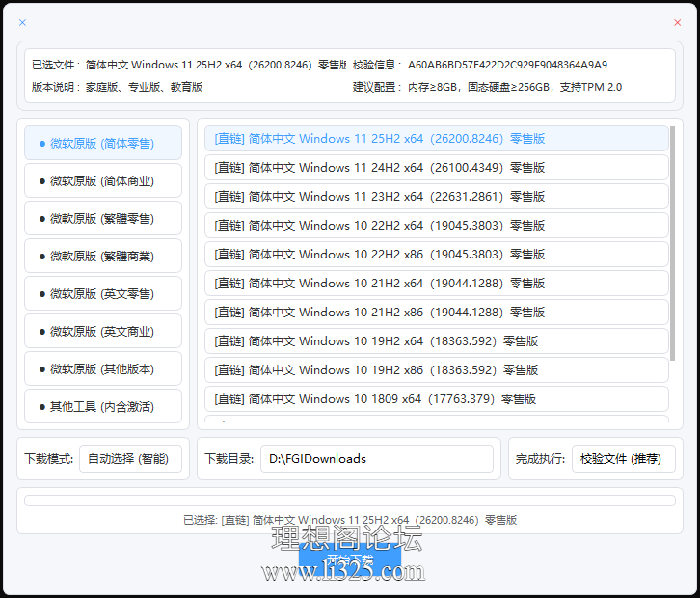Pick Windows 10 21H2 x64 (19044.1288) entry
The width and height of the screenshot is (700, 598).
pos(437,284)
